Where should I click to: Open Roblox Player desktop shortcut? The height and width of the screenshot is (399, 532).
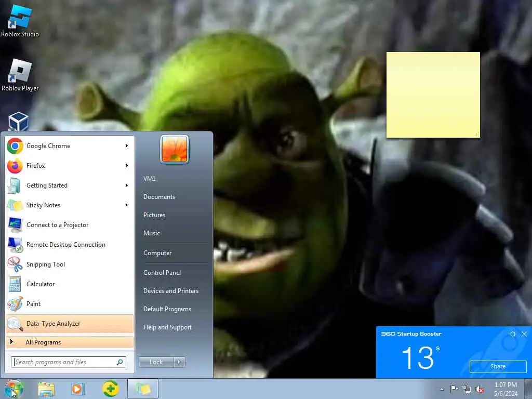20,75
